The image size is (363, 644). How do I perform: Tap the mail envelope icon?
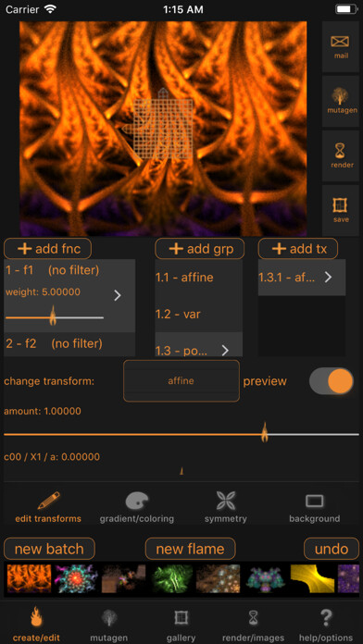click(340, 42)
